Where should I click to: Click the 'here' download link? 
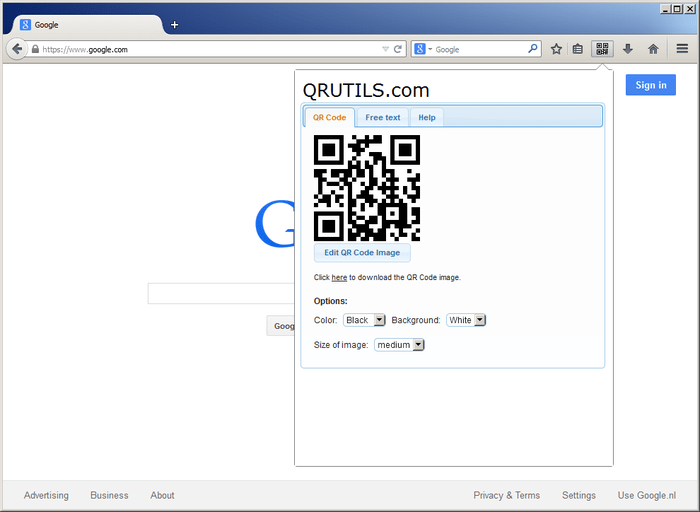point(339,278)
